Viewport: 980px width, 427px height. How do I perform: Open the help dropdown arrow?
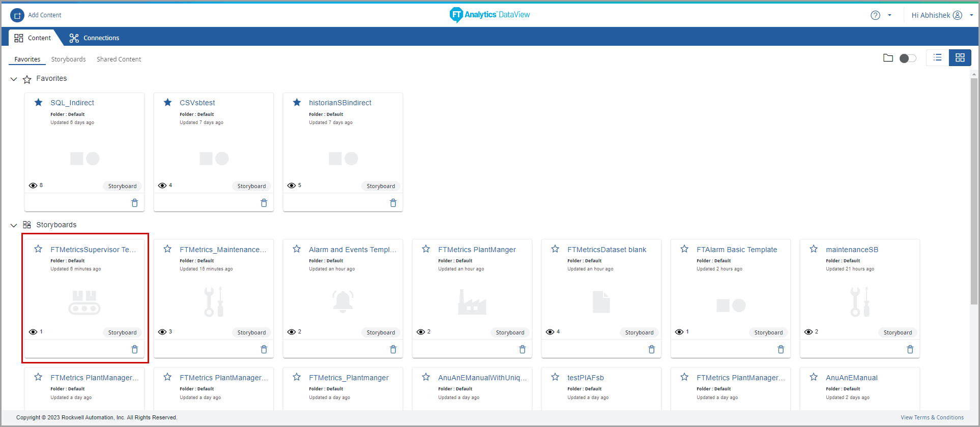click(889, 15)
